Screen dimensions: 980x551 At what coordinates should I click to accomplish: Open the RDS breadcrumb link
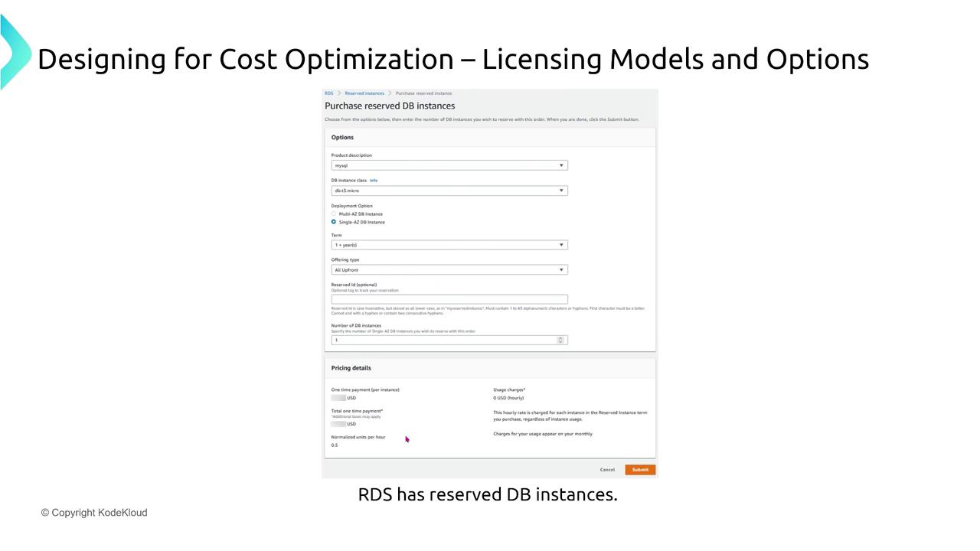328,93
